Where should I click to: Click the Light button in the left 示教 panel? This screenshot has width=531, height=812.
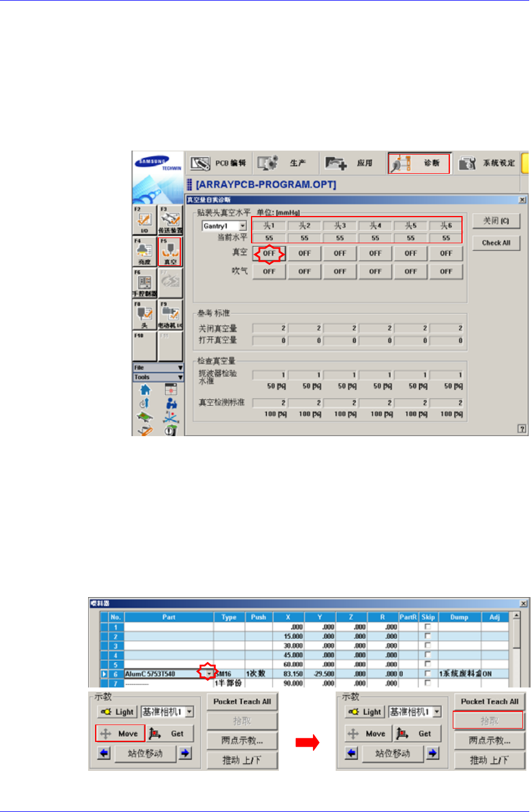pos(118,712)
